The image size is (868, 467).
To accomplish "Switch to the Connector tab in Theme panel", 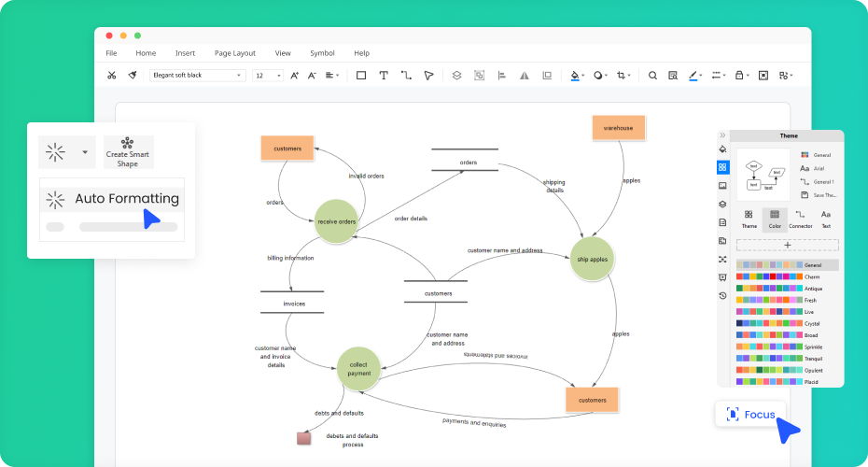I will tap(800, 219).
